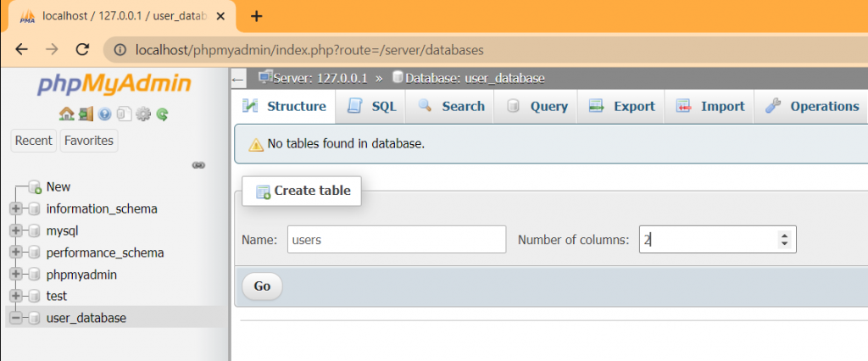
Task: Open the Export tab
Action: [622, 106]
